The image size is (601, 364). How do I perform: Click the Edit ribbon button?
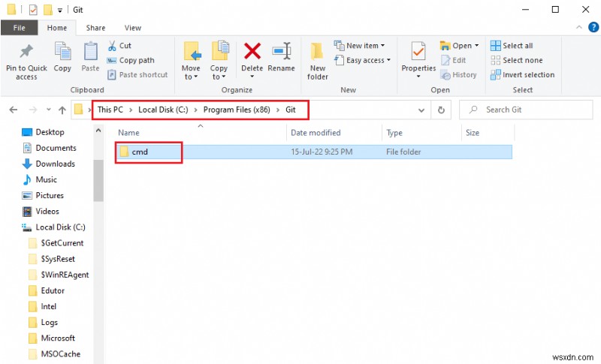[x=454, y=60]
